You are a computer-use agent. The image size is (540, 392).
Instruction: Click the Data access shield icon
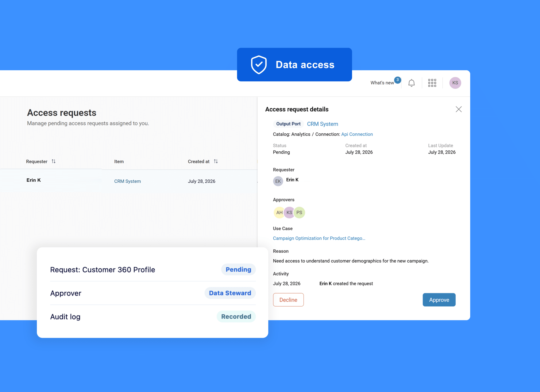tap(259, 65)
